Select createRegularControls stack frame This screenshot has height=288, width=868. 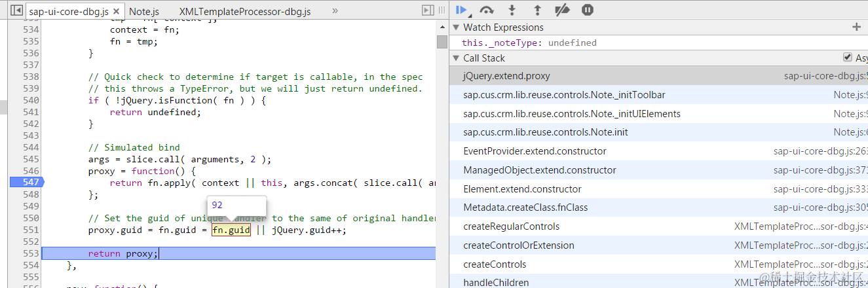point(658,226)
